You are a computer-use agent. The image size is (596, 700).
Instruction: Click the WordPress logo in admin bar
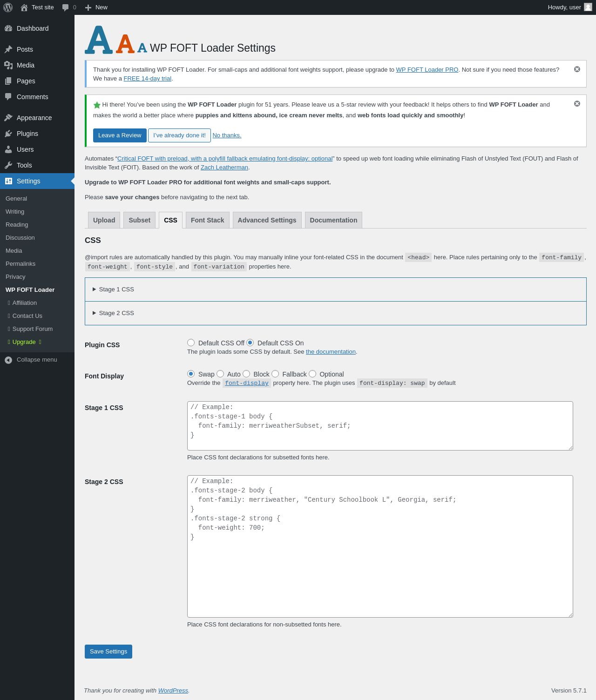click(8, 7)
